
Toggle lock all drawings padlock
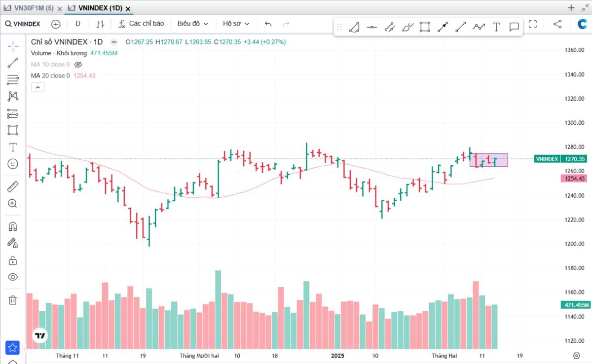[13, 260]
